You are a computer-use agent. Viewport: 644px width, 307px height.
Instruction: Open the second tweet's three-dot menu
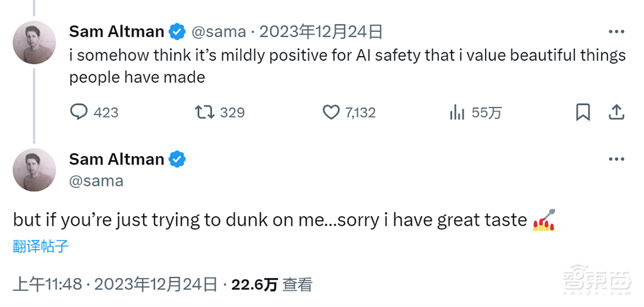pos(616,159)
